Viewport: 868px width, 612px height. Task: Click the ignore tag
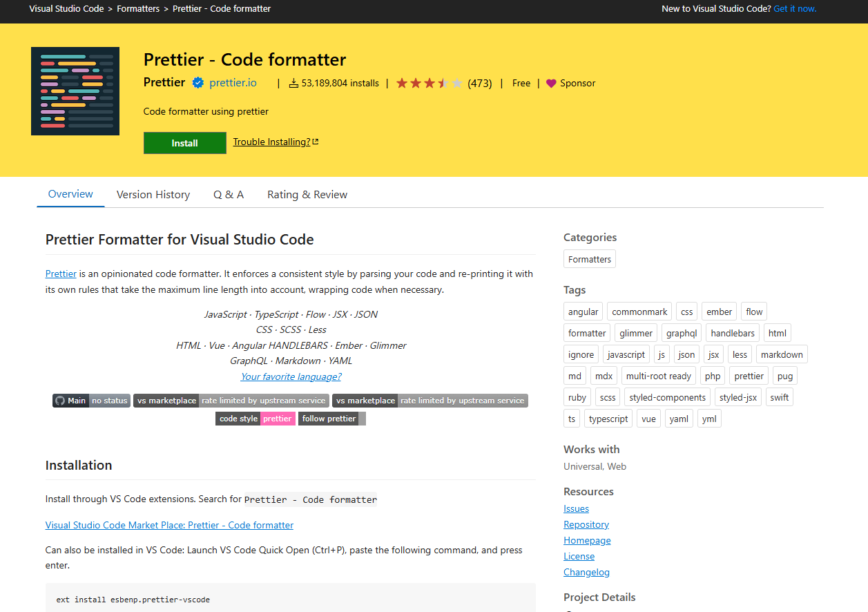[581, 354]
